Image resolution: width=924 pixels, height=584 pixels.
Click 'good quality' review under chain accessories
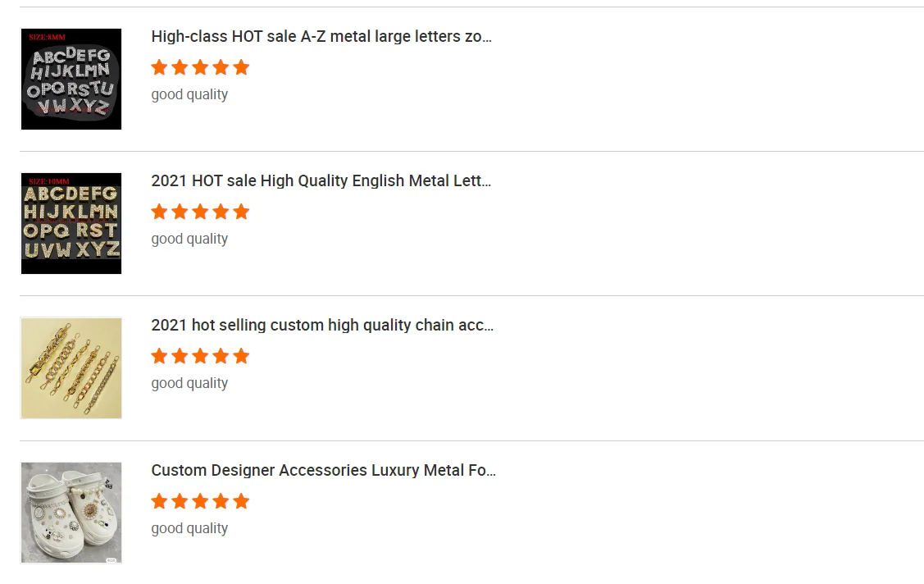tap(189, 383)
